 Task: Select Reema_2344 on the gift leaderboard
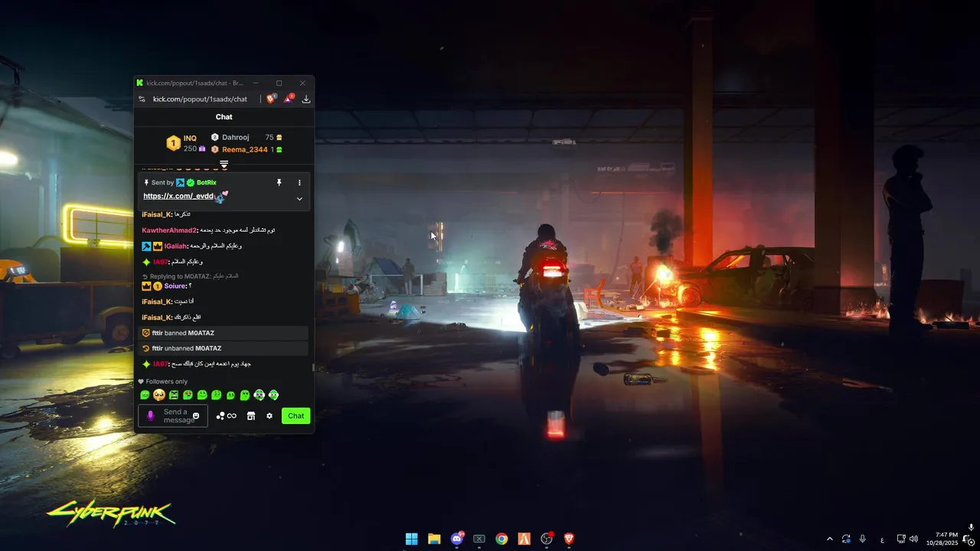click(245, 149)
